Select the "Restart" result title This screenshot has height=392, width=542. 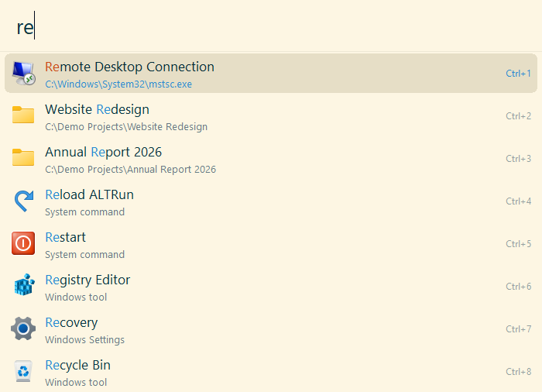coord(65,237)
